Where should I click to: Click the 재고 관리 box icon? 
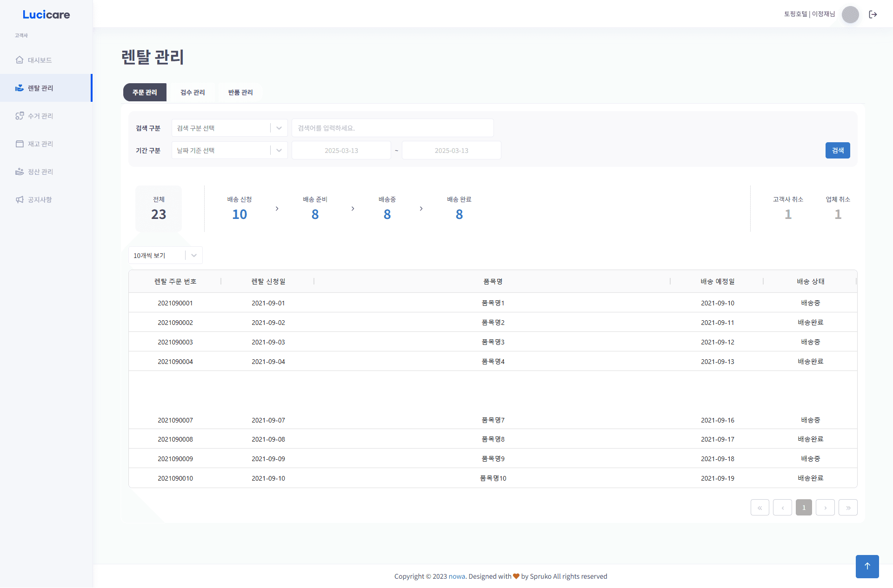(20, 144)
